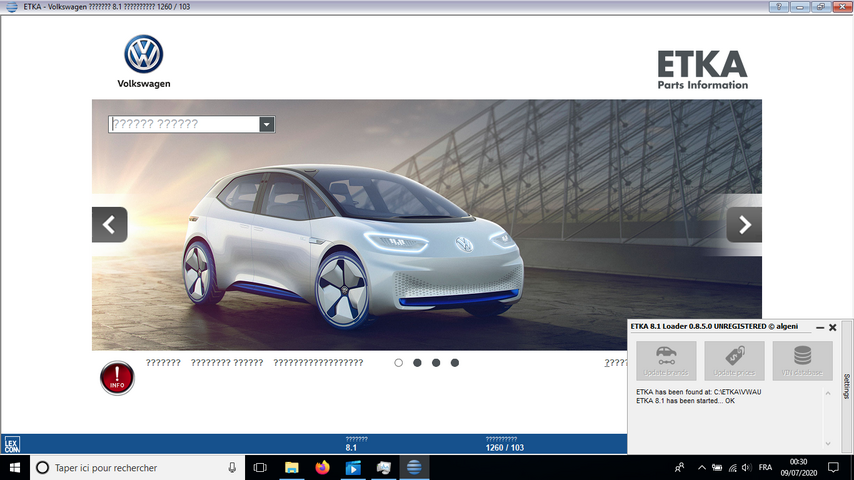Screen dimensions: 854x480
Task: Click the ETKA Parts Information logo
Action: [x=703, y=70]
